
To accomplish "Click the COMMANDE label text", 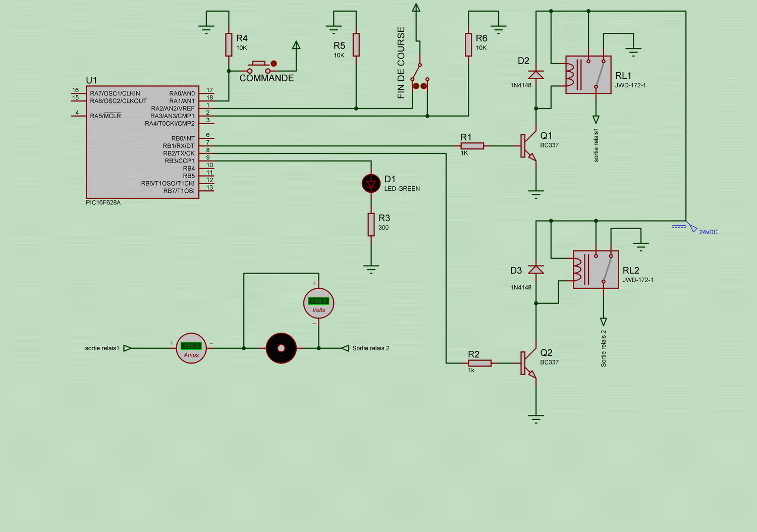I will pyautogui.click(x=266, y=78).
